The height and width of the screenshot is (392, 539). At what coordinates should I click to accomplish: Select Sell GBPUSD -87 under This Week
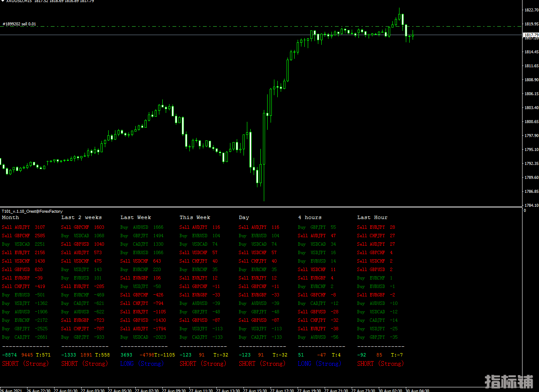tap(200, 320)
